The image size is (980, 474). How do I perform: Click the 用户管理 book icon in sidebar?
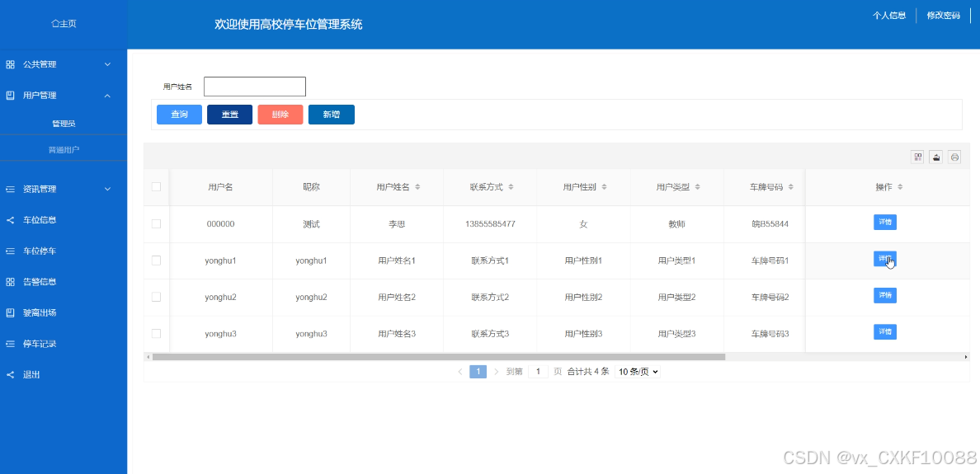click(10, 96)
